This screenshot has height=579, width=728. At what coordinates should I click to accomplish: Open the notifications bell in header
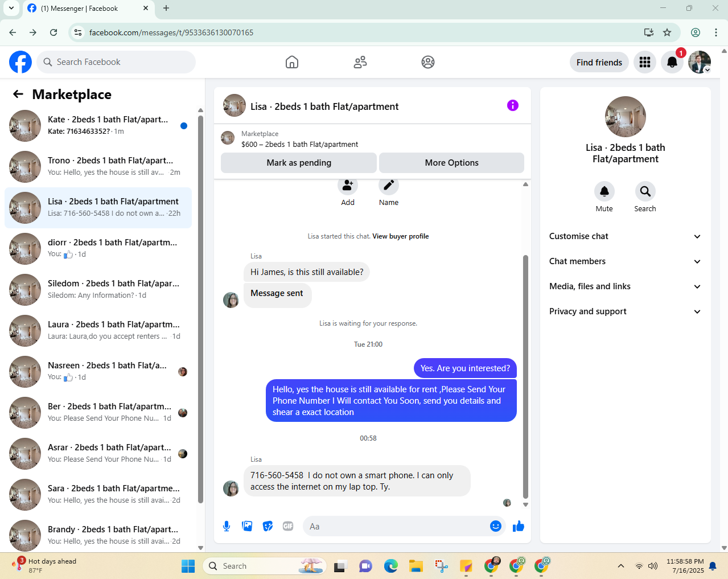672,62
